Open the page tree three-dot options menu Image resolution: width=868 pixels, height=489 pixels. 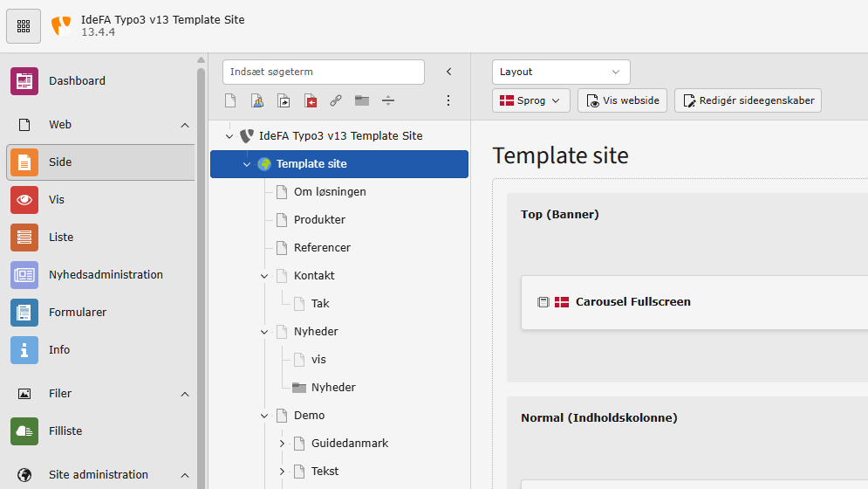pyautogui.click(x=448, y=101)
